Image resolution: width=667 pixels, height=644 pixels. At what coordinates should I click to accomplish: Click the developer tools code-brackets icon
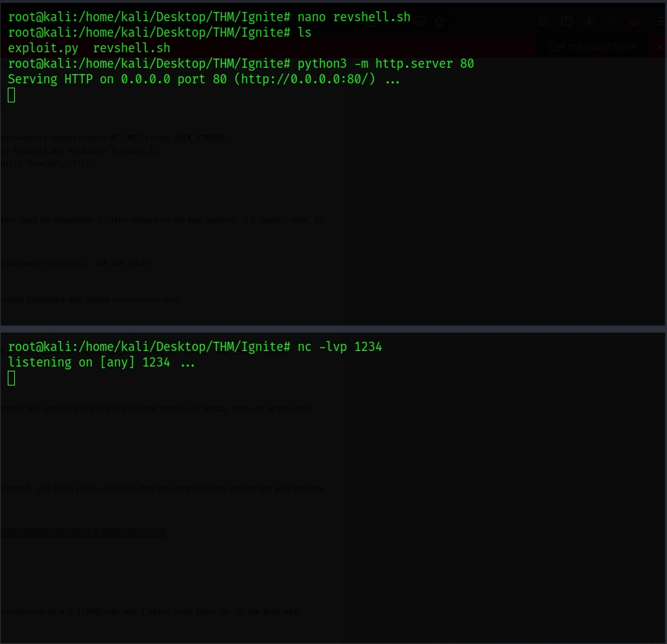(612, 21)
